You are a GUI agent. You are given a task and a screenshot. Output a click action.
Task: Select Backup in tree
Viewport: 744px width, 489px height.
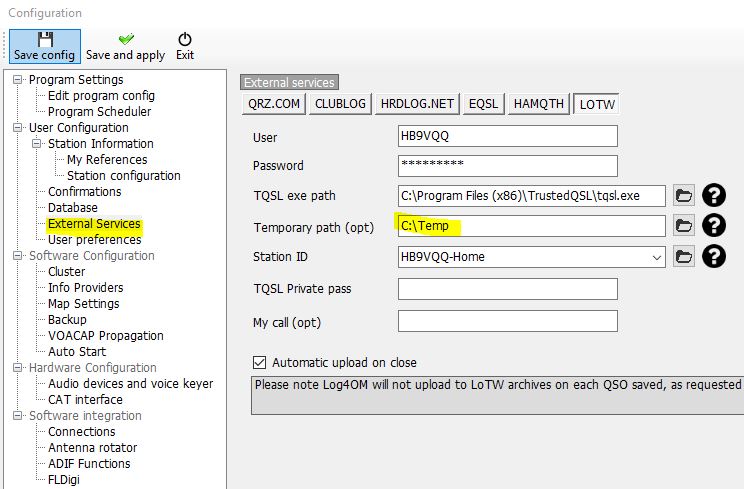pyautogui.click(x=67, y=320)
